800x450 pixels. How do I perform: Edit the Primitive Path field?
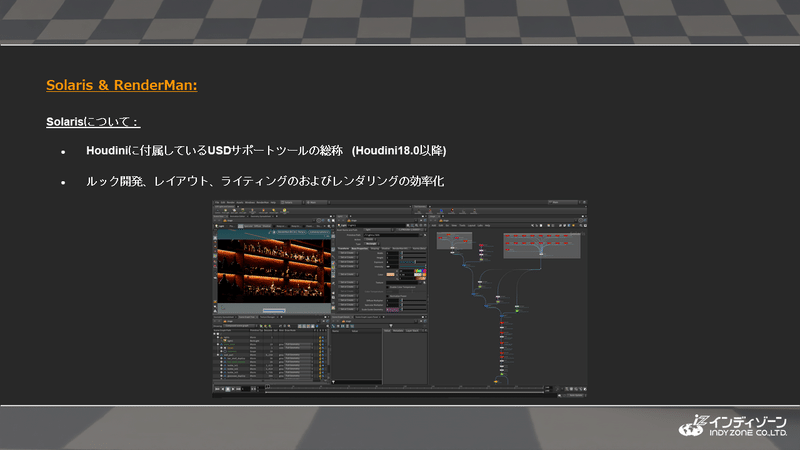point(391,235)
